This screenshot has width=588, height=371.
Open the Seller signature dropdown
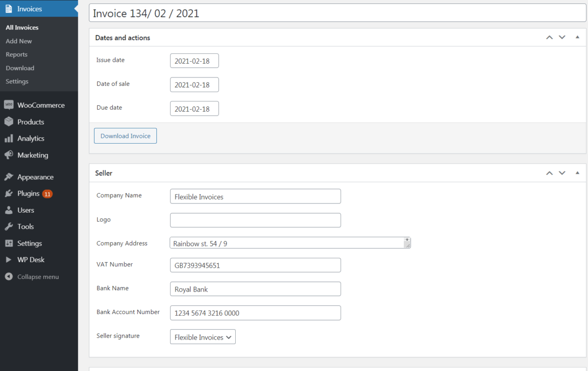pos(202,337)
